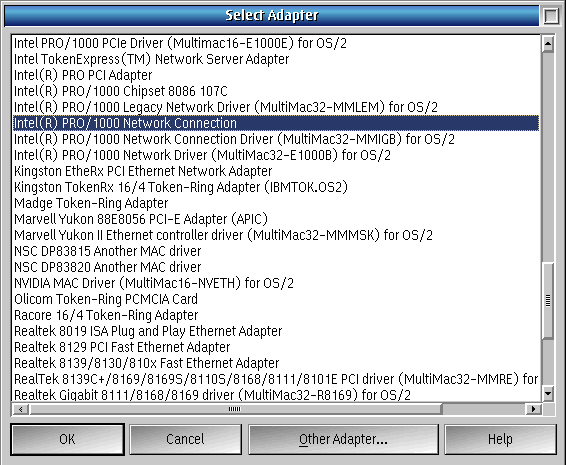
Task: Click the horizontal scrollbar left arrow
Action: pos(21,409)
